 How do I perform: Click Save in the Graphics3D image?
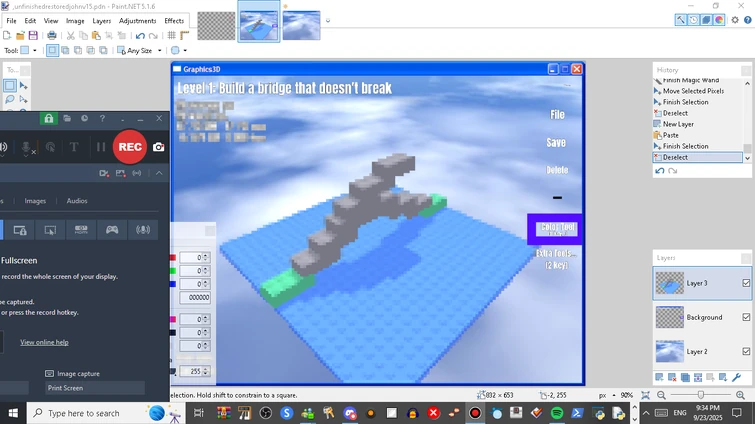tap(556, 142)
